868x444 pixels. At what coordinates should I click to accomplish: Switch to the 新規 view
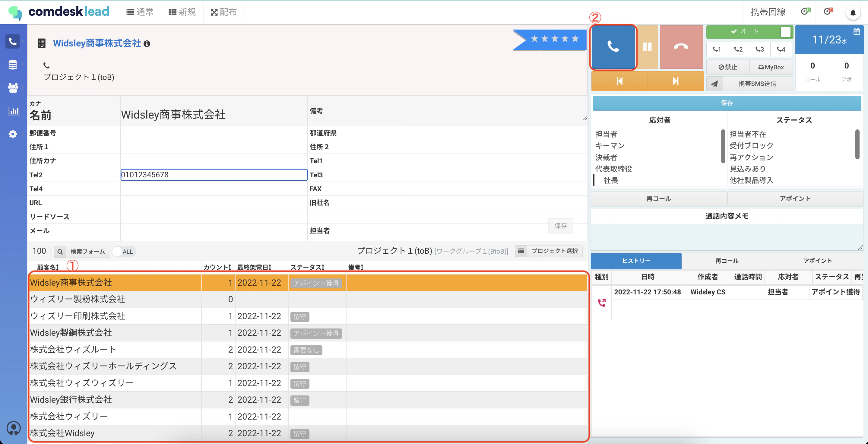(182, 12)
